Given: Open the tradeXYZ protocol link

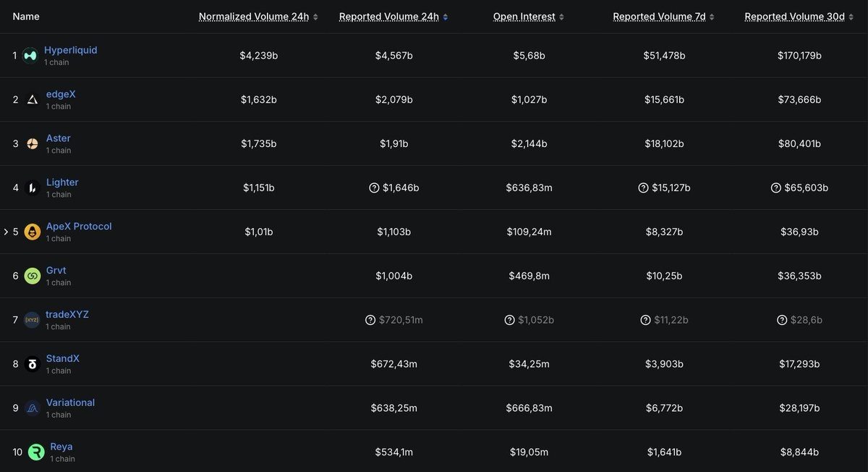Looking at the screenshot, I should point(67,315).
